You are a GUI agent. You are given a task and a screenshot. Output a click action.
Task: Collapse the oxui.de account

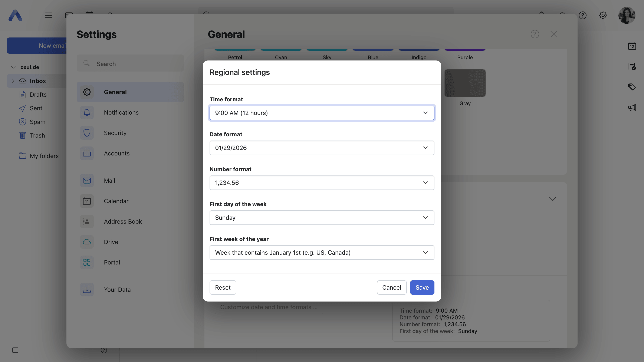pyautogui.click(x=13, y=67)
